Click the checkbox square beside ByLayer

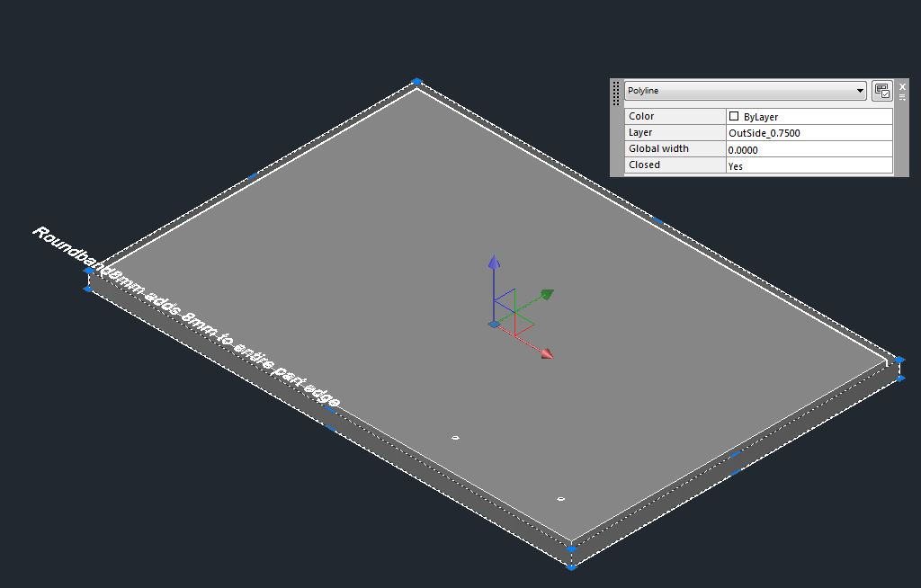coord(735,115)
